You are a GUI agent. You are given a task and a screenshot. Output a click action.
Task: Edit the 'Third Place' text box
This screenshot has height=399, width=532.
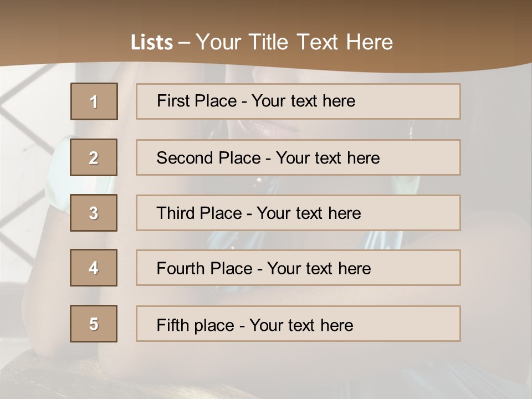click(x=298, y=213)
